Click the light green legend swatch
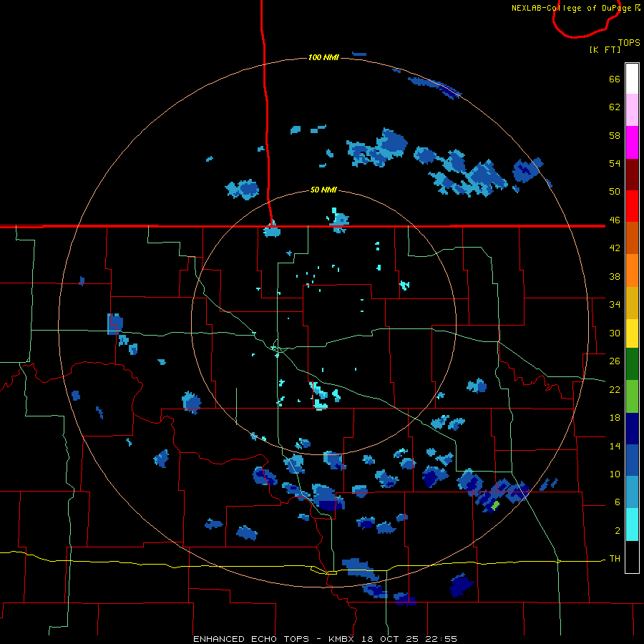This screenshot has width=644, height=644. click(x=632, y=396)
